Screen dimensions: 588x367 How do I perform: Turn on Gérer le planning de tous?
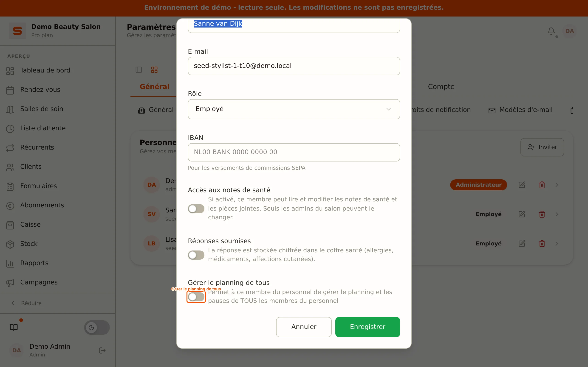tap(196, 297)
